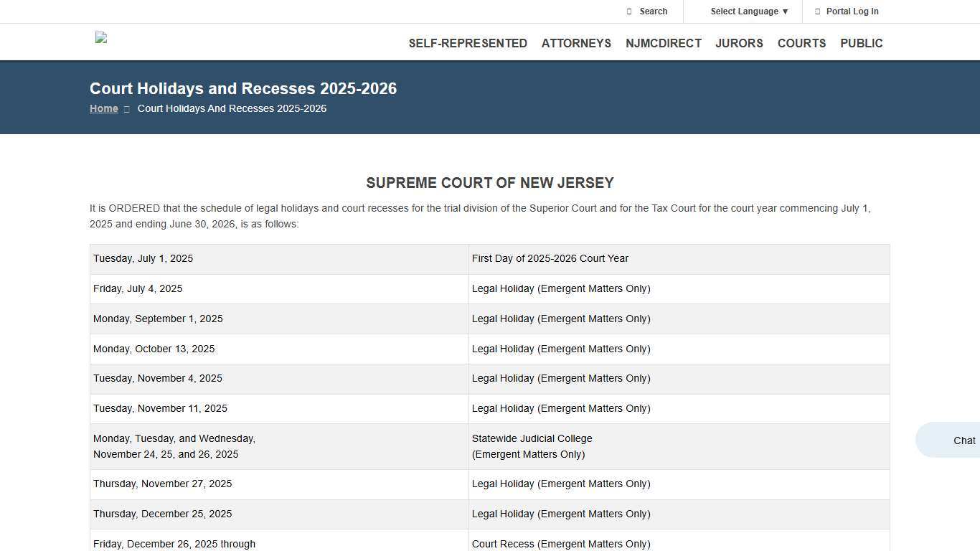This screenshot has height=551, width=980.
Task: Click the breadcrumb separator icon after Home
Action: 126,108
